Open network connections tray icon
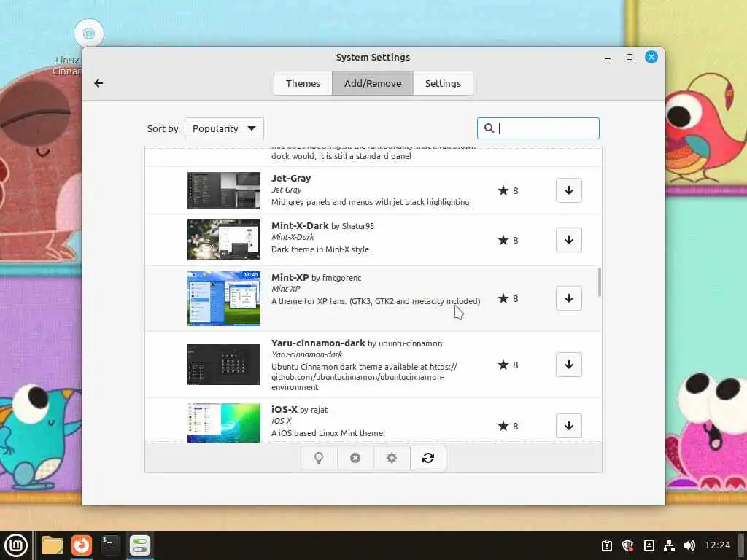The width and height of the screenshot is (747, 560). (670, 545)
